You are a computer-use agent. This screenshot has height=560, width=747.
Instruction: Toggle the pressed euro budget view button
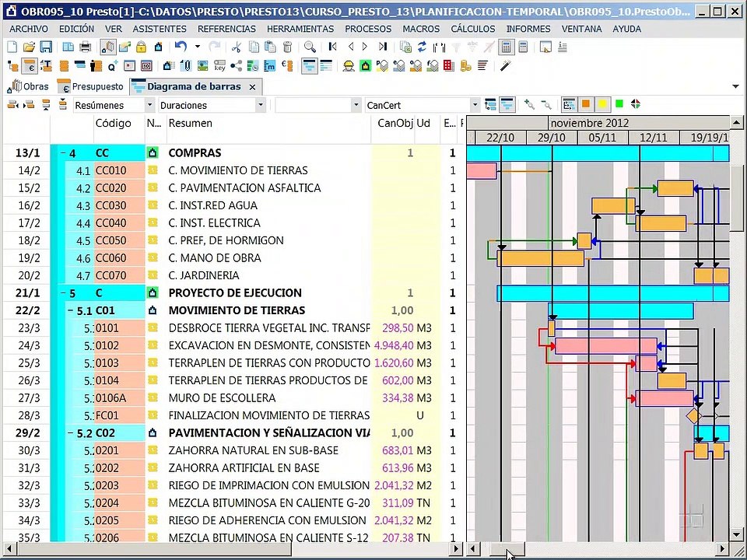point(30,65)
